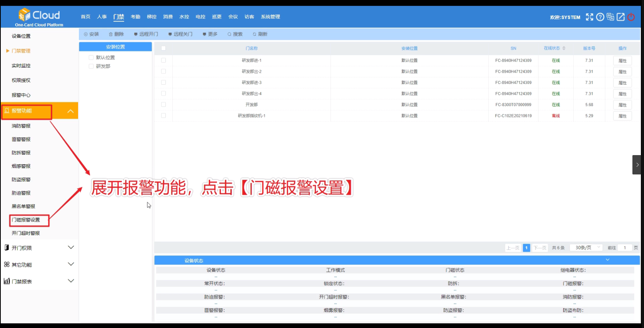Open the 梯控 top menu

(152, 17)
